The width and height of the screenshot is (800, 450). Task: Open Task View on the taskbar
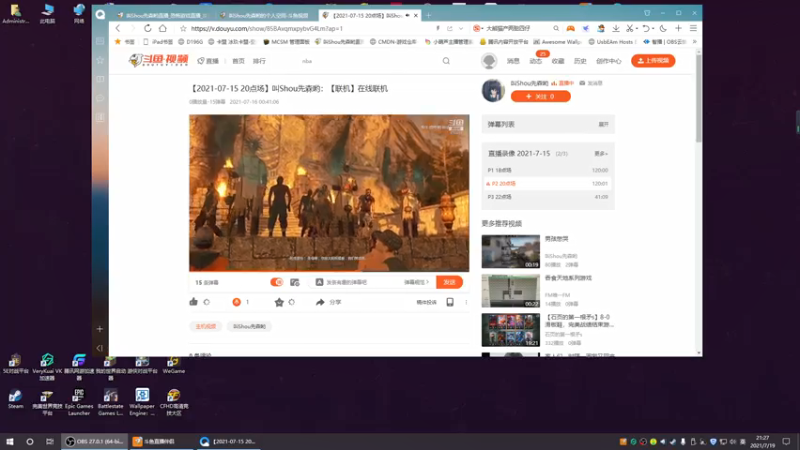click(49, 441)
